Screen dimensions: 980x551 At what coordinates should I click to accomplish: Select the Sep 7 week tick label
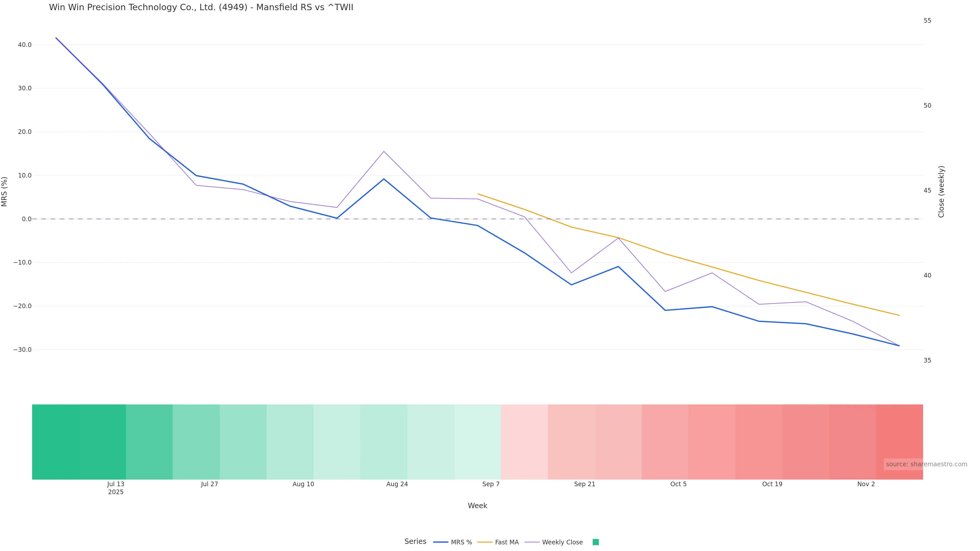[491, 484]
